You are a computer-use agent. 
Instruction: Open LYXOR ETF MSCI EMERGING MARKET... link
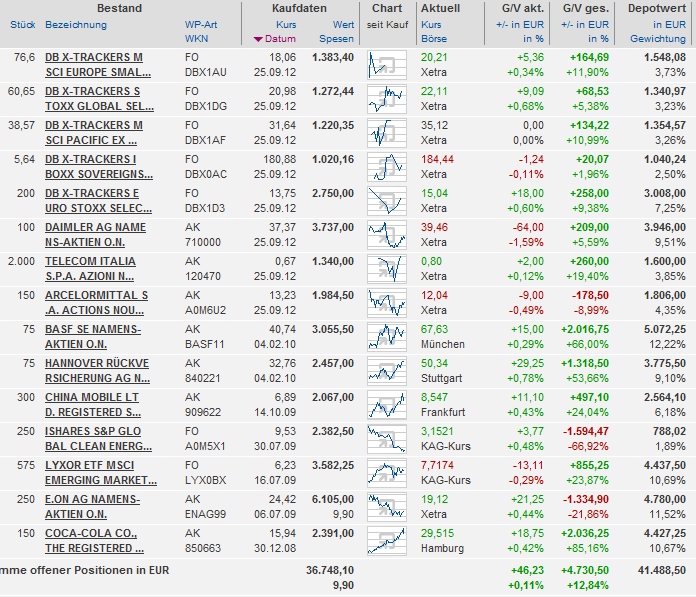click(x=101, y=472)
